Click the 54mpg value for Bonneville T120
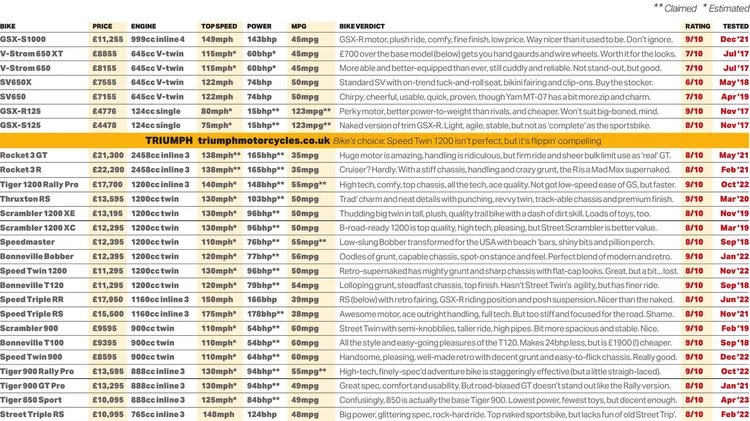 [305, 285]
